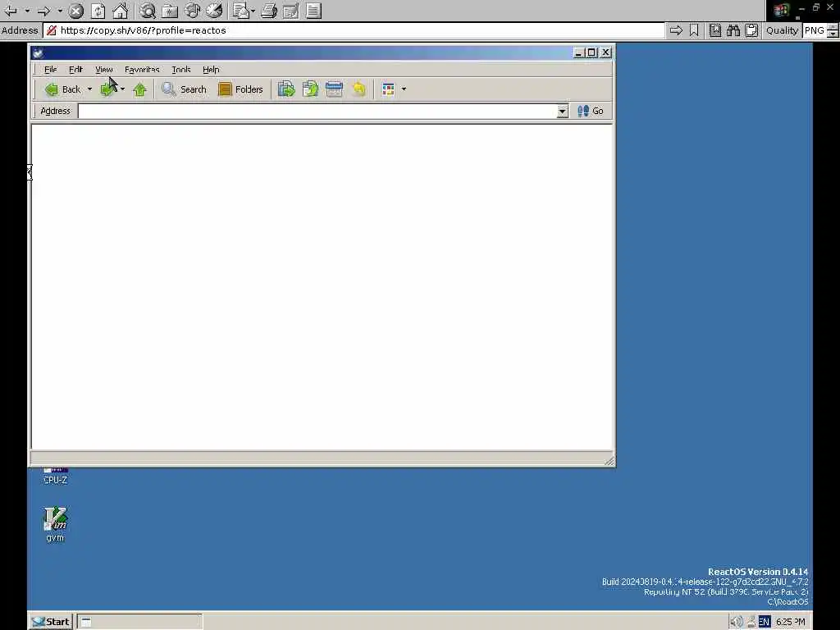Click the Undo yellow arrow icon in Explorer

coord(359,89)
